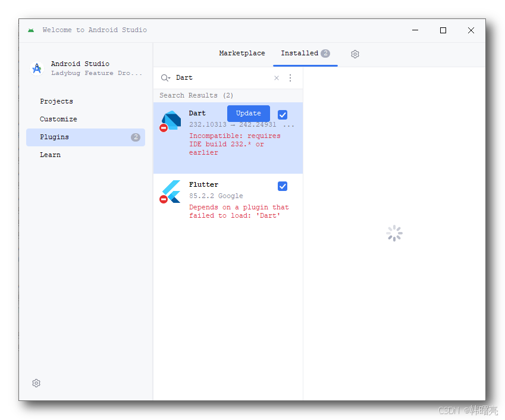
Task: Switch to the Installed plugins tab
Action: tap(305, 53)
